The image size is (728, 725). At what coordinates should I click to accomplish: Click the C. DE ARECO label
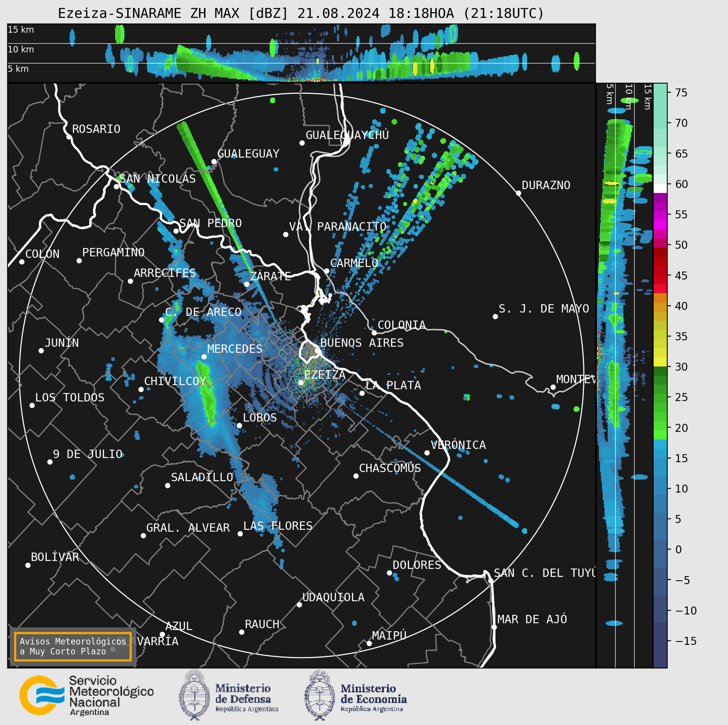(203, 312)
